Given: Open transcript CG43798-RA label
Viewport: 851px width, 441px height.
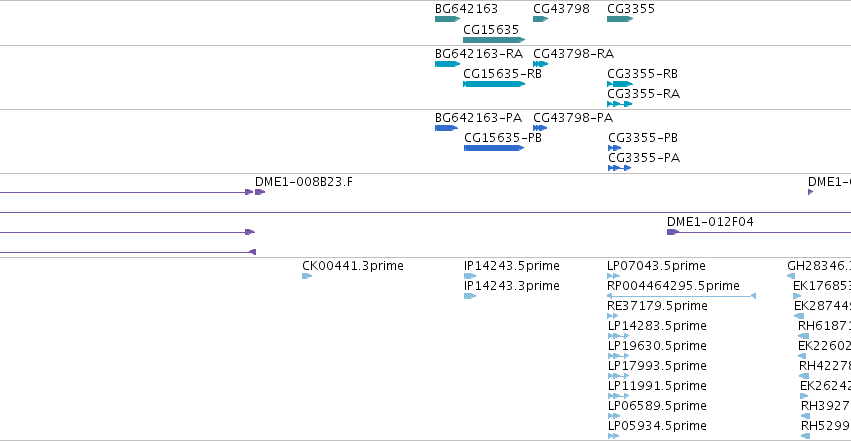Looking at the screenshot, I should [573, 54].
